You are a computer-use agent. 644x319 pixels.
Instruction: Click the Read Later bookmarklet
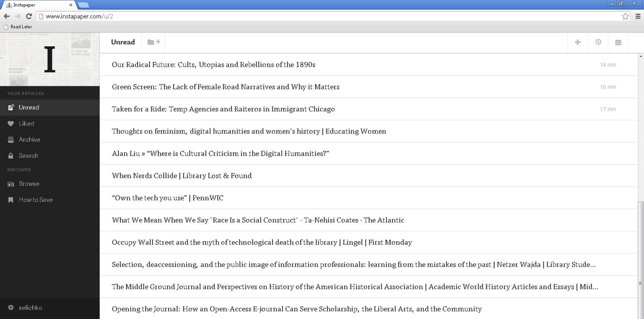(x=18, y=27)
